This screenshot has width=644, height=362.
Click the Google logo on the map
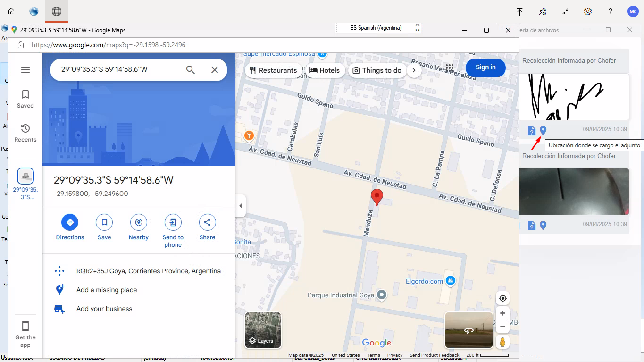[376, 343]
